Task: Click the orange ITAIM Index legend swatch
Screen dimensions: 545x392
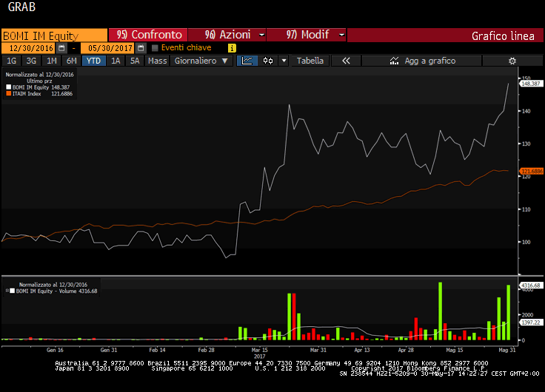Action: coord(8,94)
